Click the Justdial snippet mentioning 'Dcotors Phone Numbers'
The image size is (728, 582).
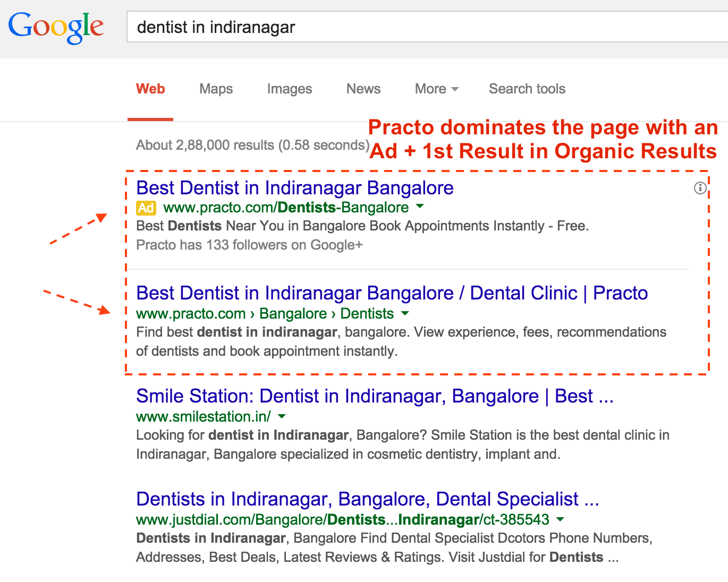394,547
